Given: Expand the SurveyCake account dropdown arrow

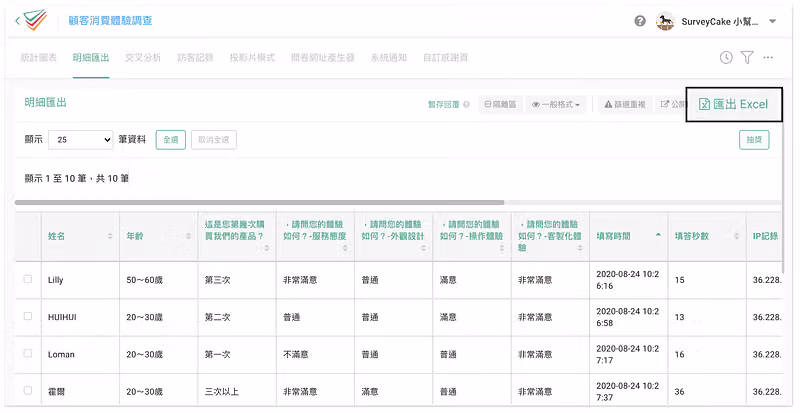Looking at the screenshot, I should [772, 21].
